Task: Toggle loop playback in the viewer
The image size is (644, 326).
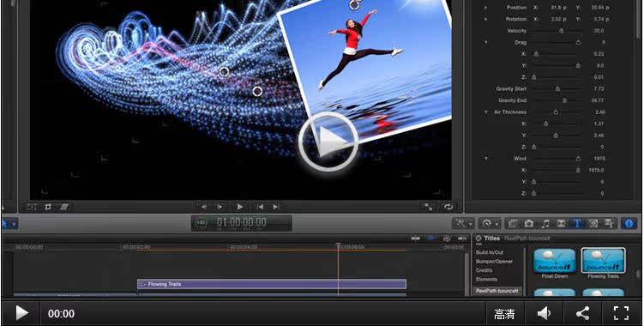Action: tap(448, 208)
